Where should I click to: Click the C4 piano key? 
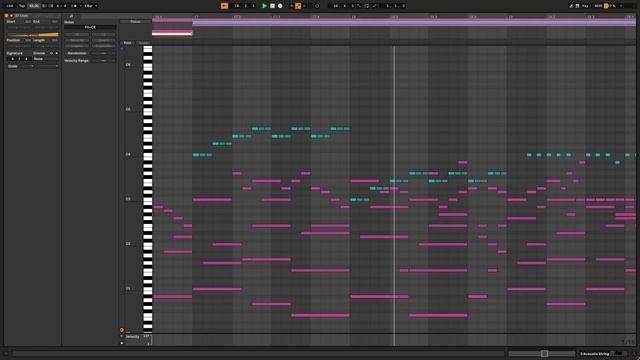pos(148,156)
